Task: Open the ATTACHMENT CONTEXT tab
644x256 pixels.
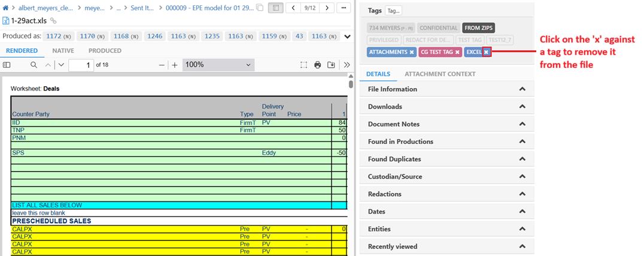Action: 440,74
